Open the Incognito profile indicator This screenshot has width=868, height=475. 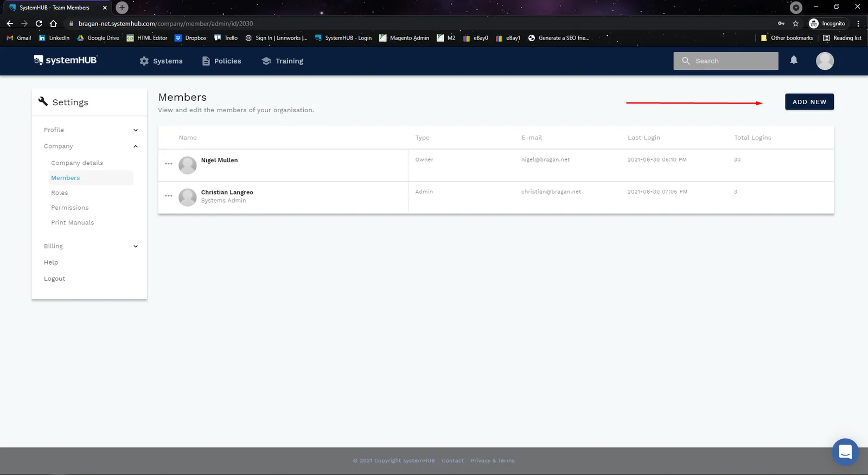click(x=827, y=23)
